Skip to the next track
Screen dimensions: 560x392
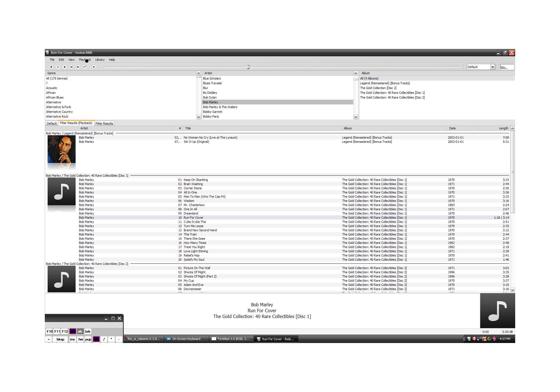(78, 67)
